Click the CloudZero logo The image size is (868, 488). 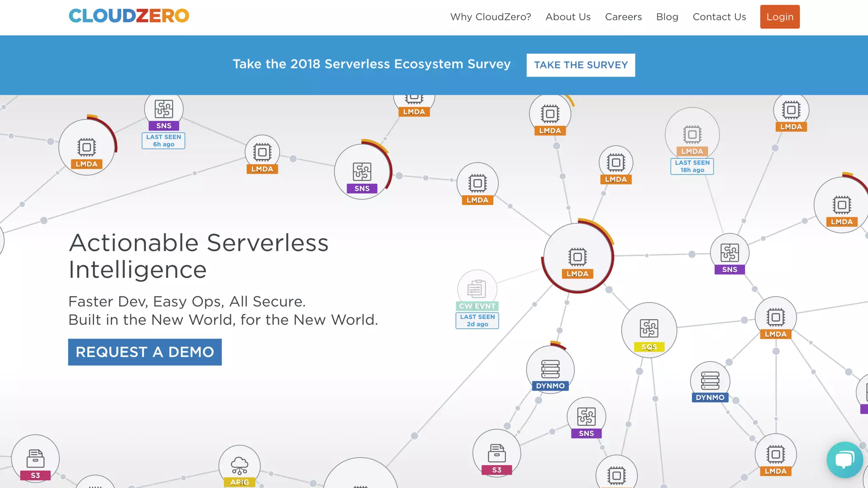tap(129, 16)
